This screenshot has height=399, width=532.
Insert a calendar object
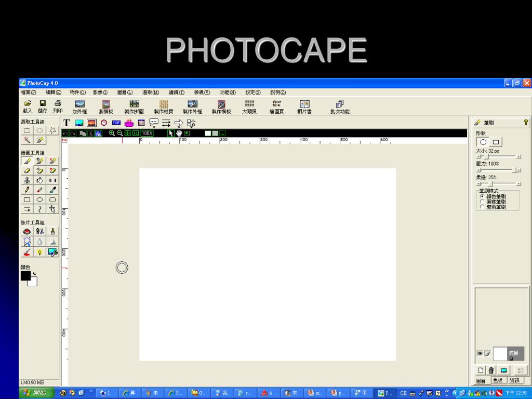(141, 123)
